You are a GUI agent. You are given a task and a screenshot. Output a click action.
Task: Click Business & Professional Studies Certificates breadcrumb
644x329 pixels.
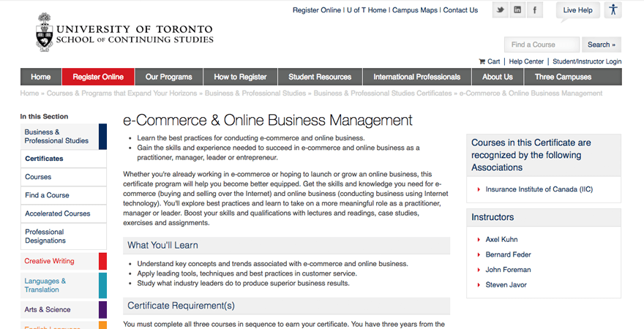383,94
